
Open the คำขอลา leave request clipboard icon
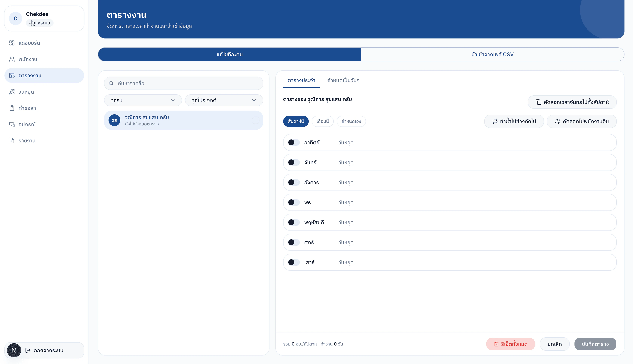(12, 108)
